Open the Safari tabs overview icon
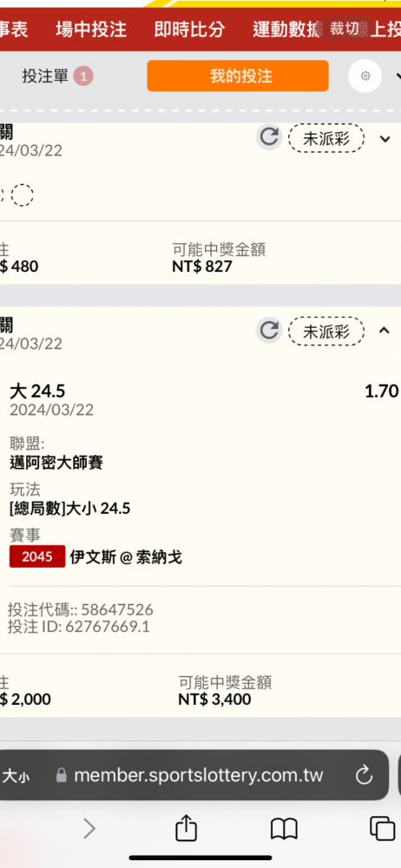Screen dimensions: 401x868 pyautogui.click(x=382, y=829)
